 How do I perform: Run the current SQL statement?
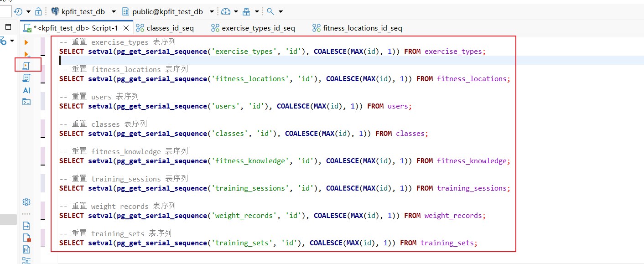pos(26,42)
